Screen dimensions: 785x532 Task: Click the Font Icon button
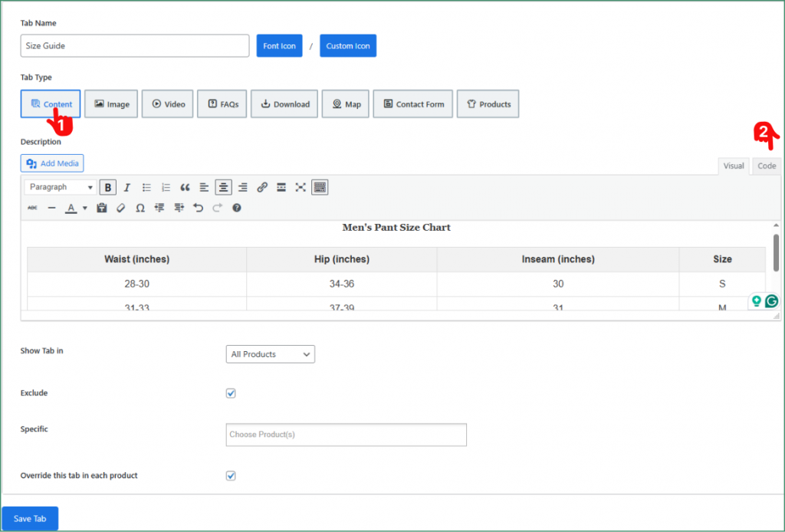(x=279, y=46)
